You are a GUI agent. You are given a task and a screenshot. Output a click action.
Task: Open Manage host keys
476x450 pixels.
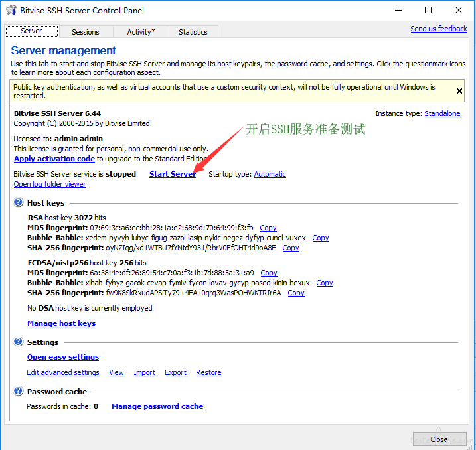(61, 323)
